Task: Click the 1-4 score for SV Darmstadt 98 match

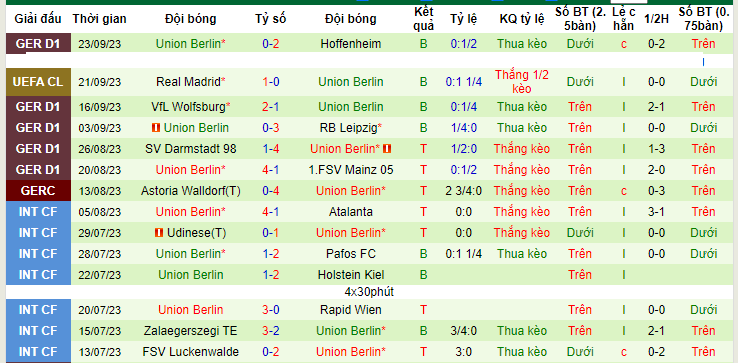Action: click(271, 149)
